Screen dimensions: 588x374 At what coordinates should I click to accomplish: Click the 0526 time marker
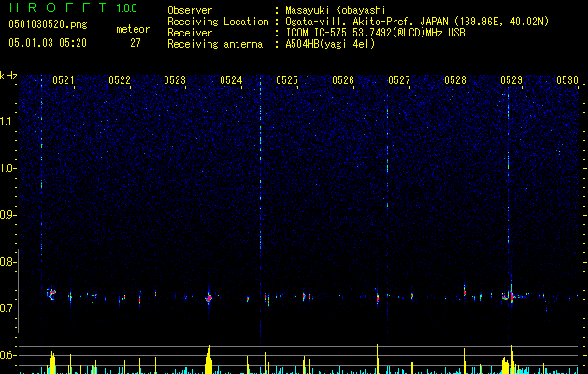click(x=343, y=80)
